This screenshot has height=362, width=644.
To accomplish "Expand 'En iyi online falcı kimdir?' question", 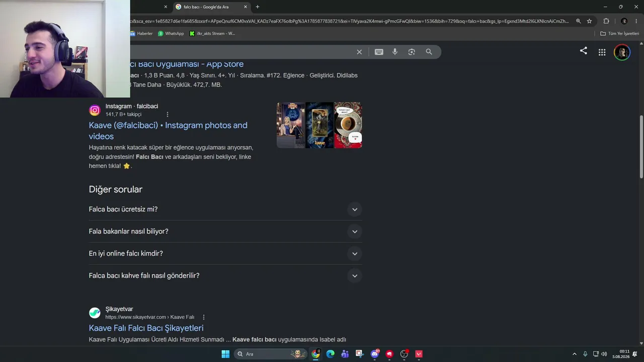I will coord(225,253).
